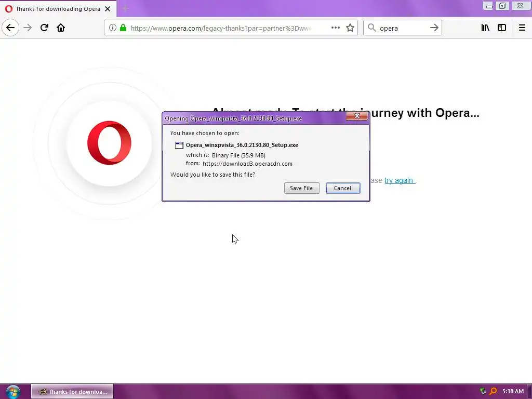Click the 5:30 AM taskbar clock

[x=513, y=391]
